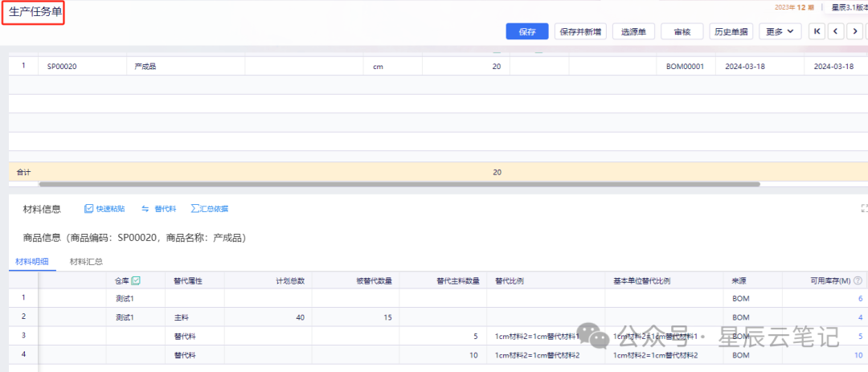The width and height of the screenshot is (868, 372).
Task: Toggle the 仓库 column checkbox icon
Action: tap(136, 280)
